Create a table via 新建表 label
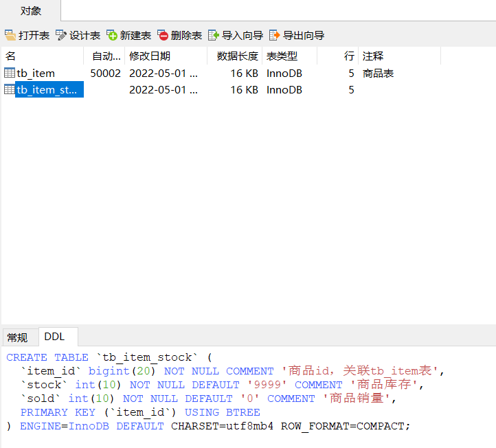 (x=135, y=36)
